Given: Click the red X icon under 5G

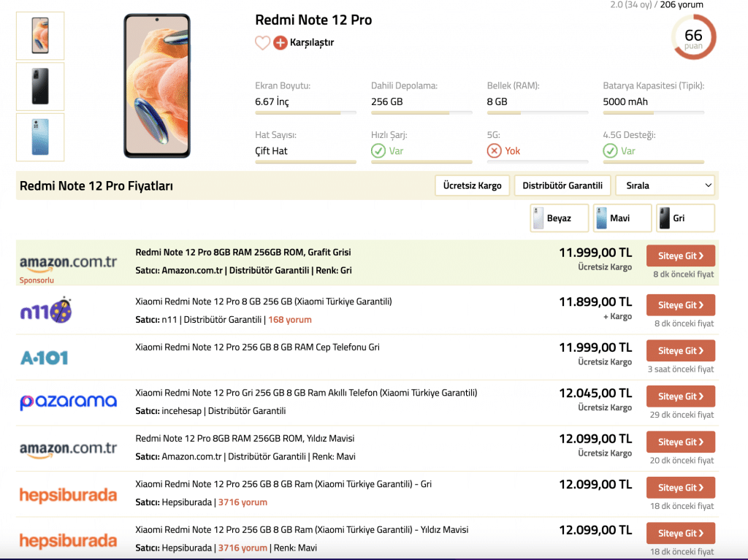Looking at the screenshot, I should pos(495,151).
